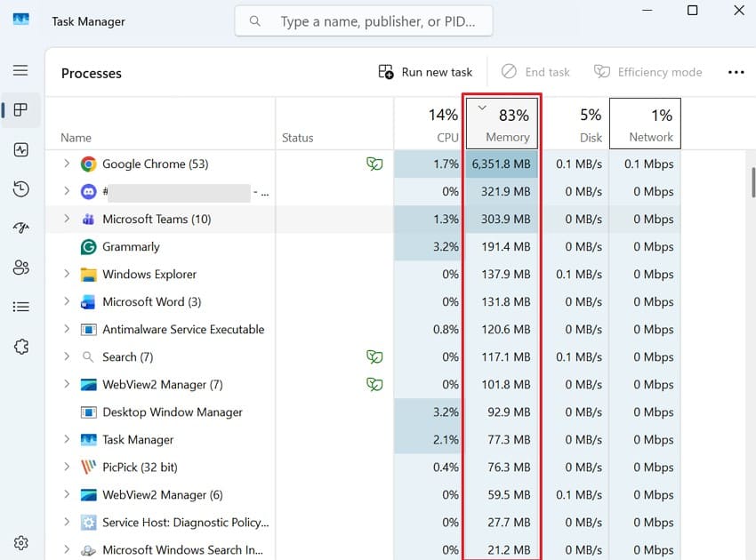The height and width of the screenshot is (560, 756).
Task: Open the Users sidebar tab
Action: [20, 267]
